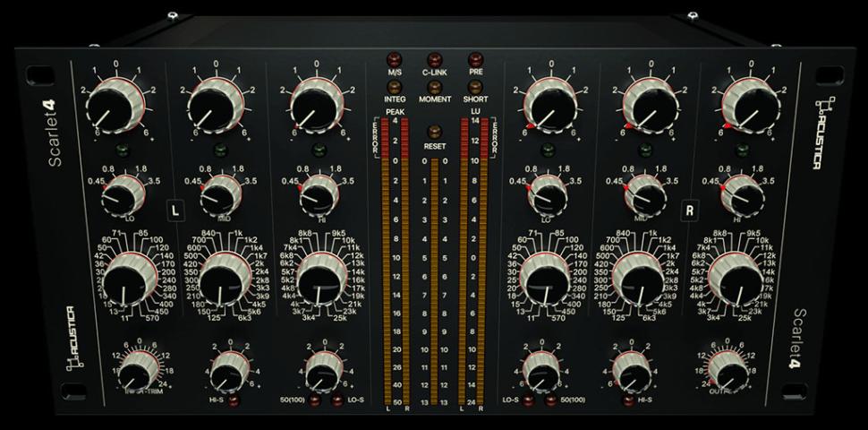Toggle the PRE button

(476, 59)
